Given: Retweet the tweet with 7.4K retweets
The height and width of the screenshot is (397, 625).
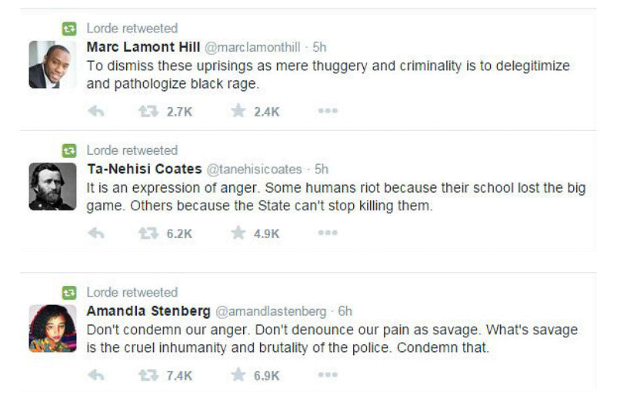Looking at the screenshot, I should tap(148, 375).
